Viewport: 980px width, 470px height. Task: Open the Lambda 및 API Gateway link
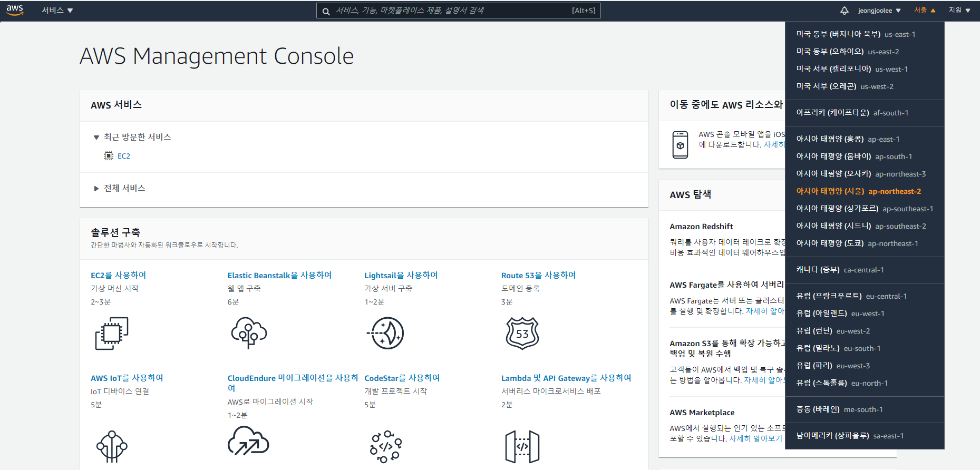566,378
